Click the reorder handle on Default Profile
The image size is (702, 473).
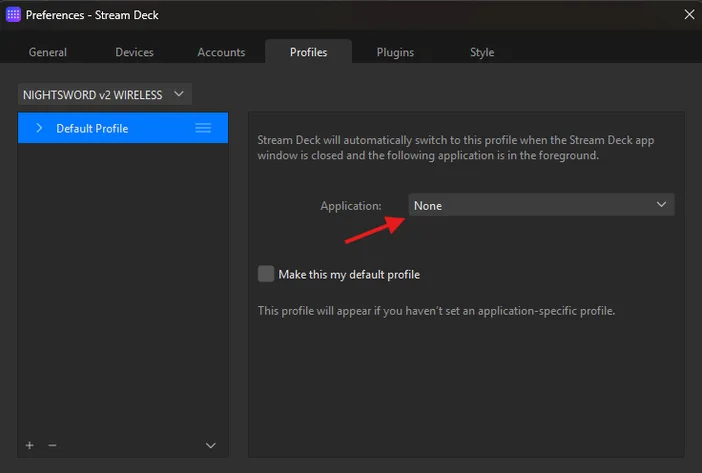(x=203, y=128)
